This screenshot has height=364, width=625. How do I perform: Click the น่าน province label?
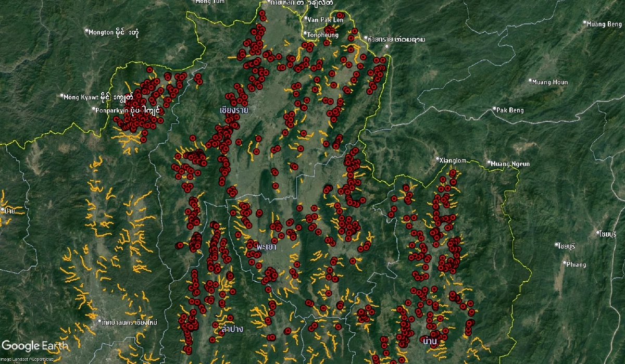pos(430,341)
